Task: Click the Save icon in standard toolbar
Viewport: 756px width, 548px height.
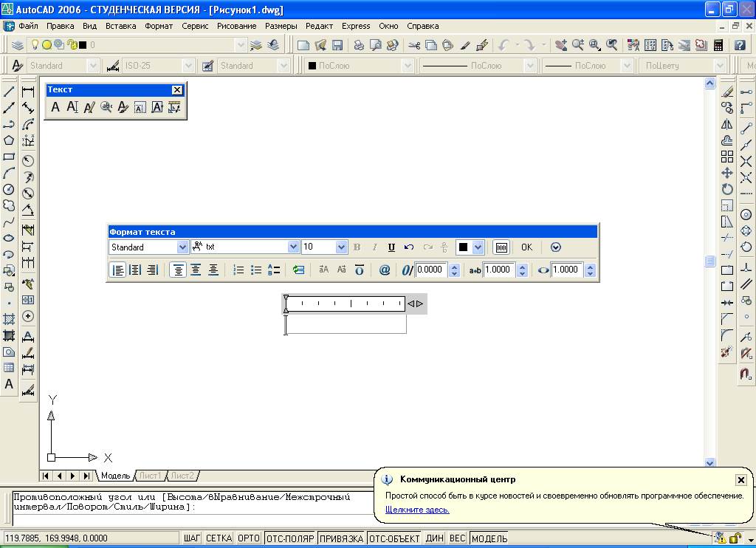Action: pos(337,45)
